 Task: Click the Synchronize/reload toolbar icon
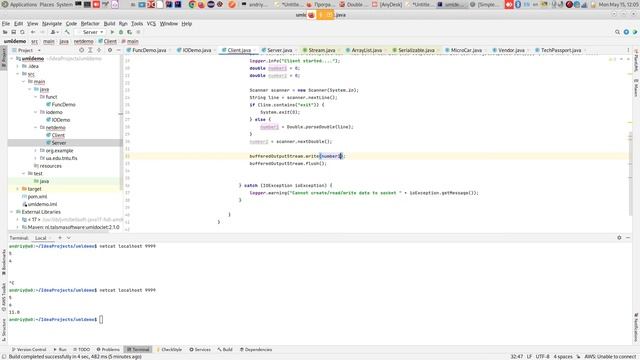[x=22, y=32]
